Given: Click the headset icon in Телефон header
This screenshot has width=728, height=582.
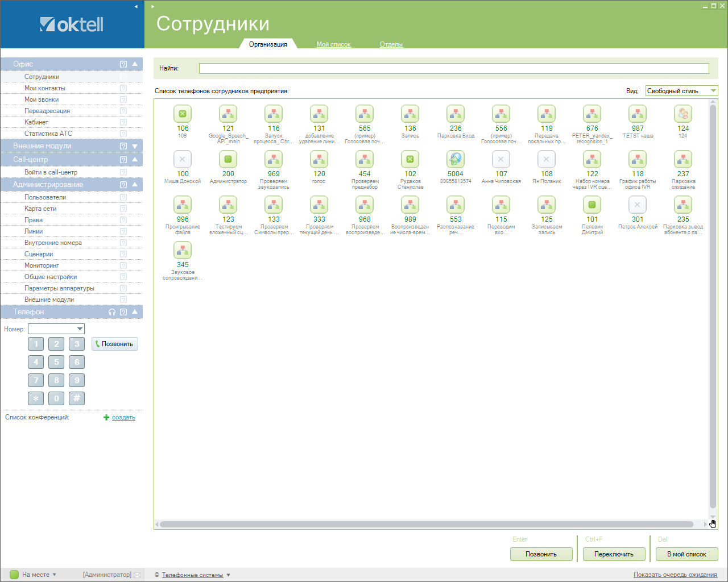Looking at the screenshot, I should tap(112, 312).
